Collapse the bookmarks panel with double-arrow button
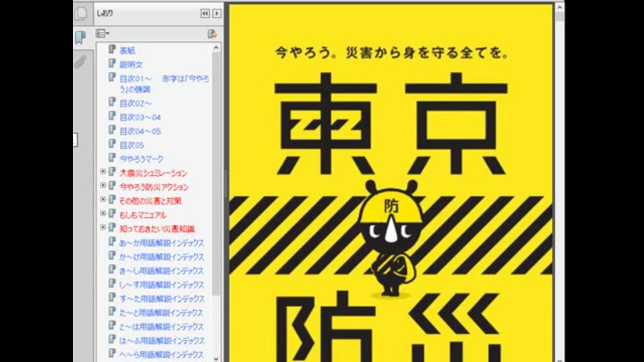The height and width of the screenshot is (362, 644). (x=205, y=13)
